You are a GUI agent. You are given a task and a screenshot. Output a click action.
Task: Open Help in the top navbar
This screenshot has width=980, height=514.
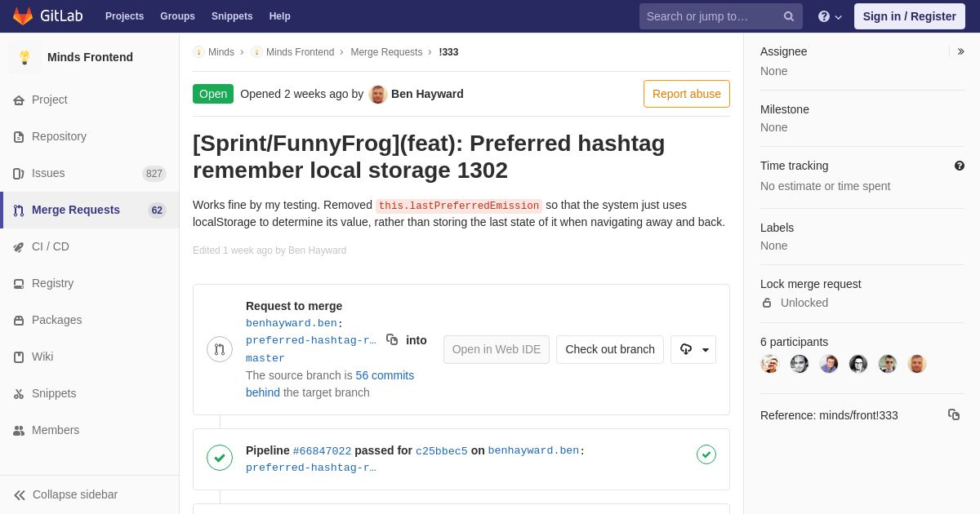pyautogui.click(x=280, y=16)
